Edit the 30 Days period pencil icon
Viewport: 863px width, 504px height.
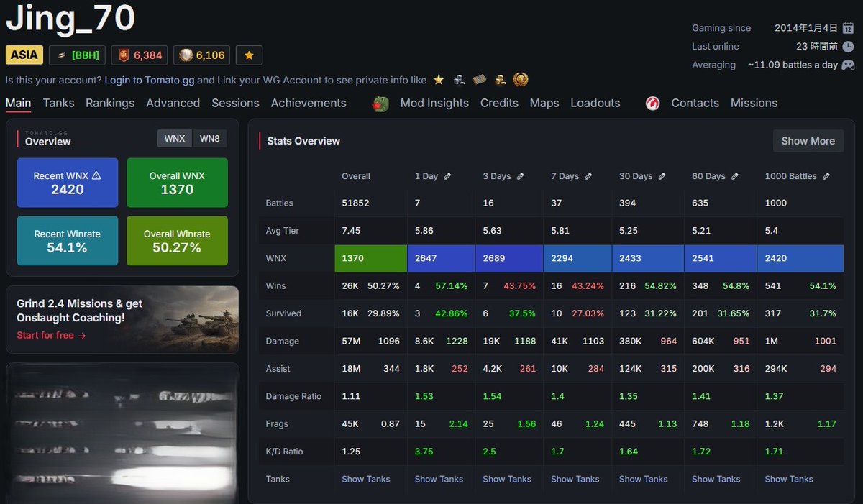(x=662, y=176)
